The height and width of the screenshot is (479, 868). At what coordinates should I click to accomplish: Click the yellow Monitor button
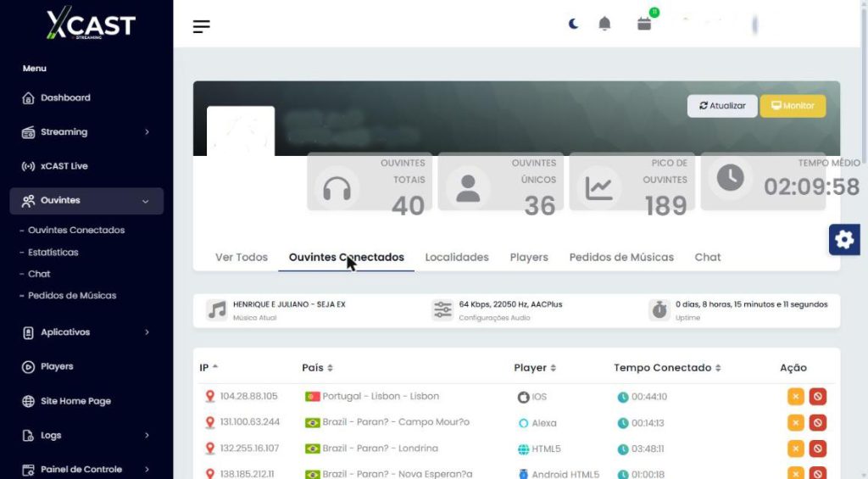pyautogui.click(x=793, y=106)
